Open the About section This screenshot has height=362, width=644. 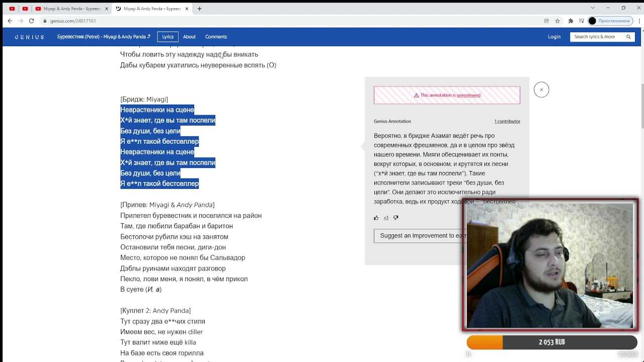tap(189, 37)
